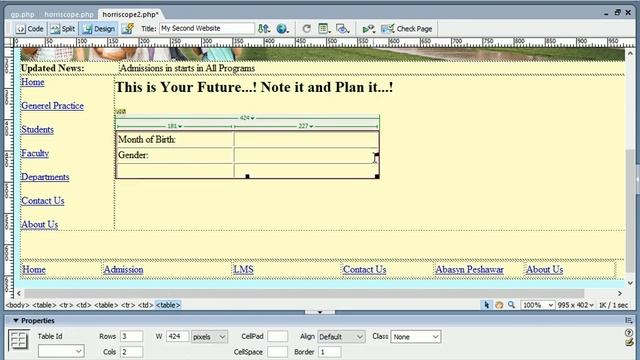Click the sidebar About Us link
Viewport: 640px width, 360px height.
40,224
